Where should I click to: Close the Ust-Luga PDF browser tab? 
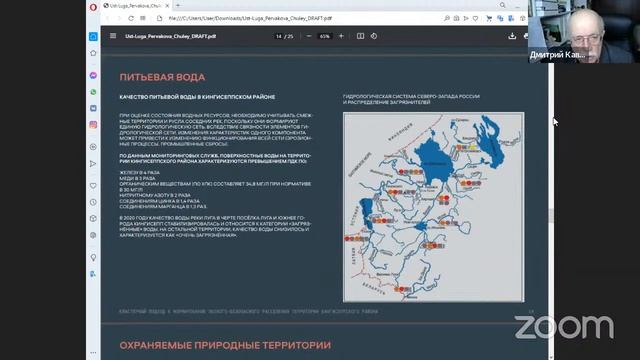(x=167, y=6)
